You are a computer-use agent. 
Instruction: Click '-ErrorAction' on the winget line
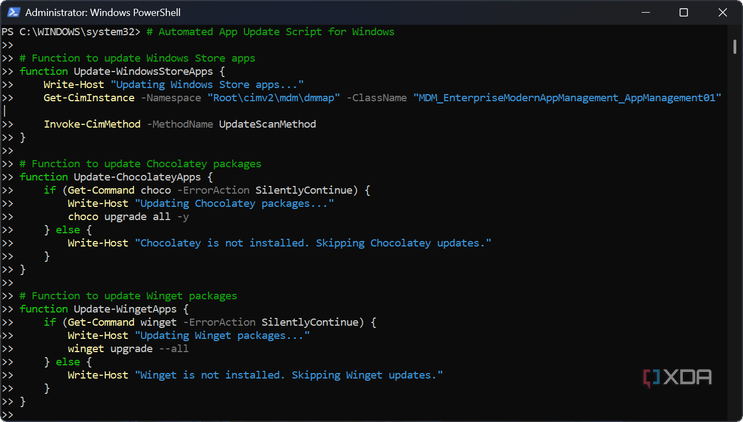pyautogui.click(x=219, y=323)
